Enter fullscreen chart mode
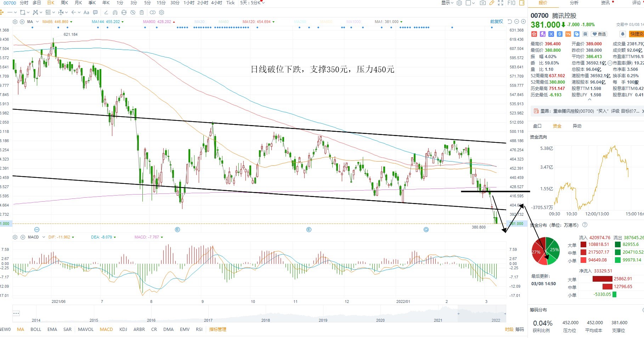The height and width of the screenshot is (338, 644). click(501, 3)
